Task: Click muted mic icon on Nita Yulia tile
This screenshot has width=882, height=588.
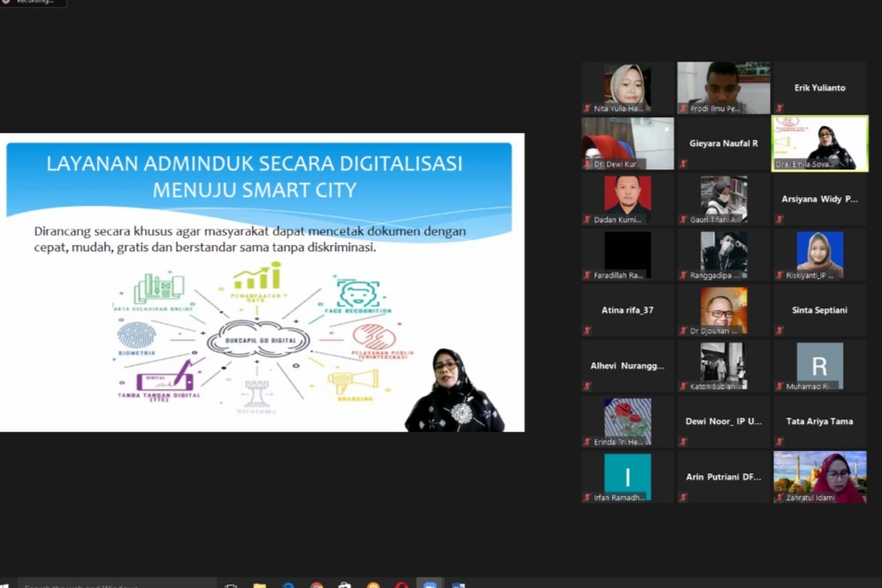Action: pos(587,108)
